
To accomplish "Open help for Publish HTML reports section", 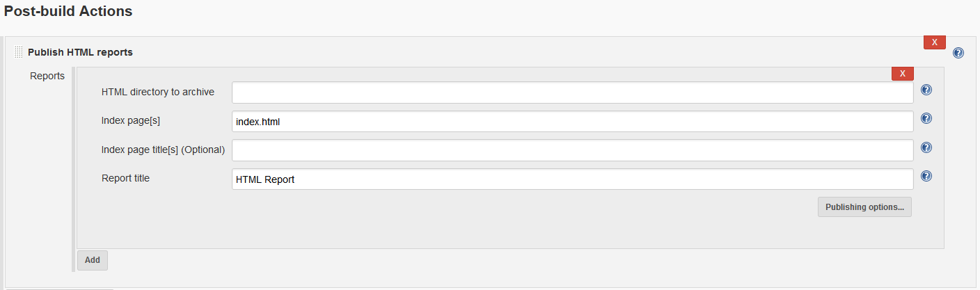I will click(x=958, y=53).
